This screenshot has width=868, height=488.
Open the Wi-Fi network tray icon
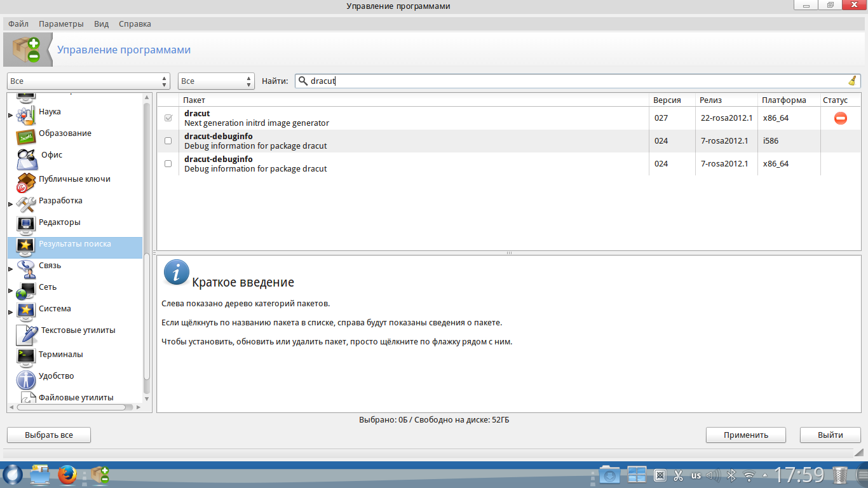click(x=749, y=475)
